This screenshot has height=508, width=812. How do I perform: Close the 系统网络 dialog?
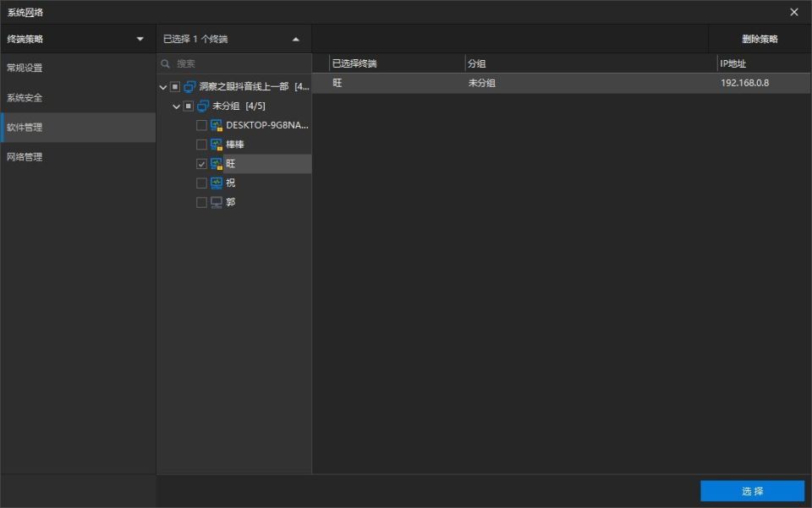(794, 12)
